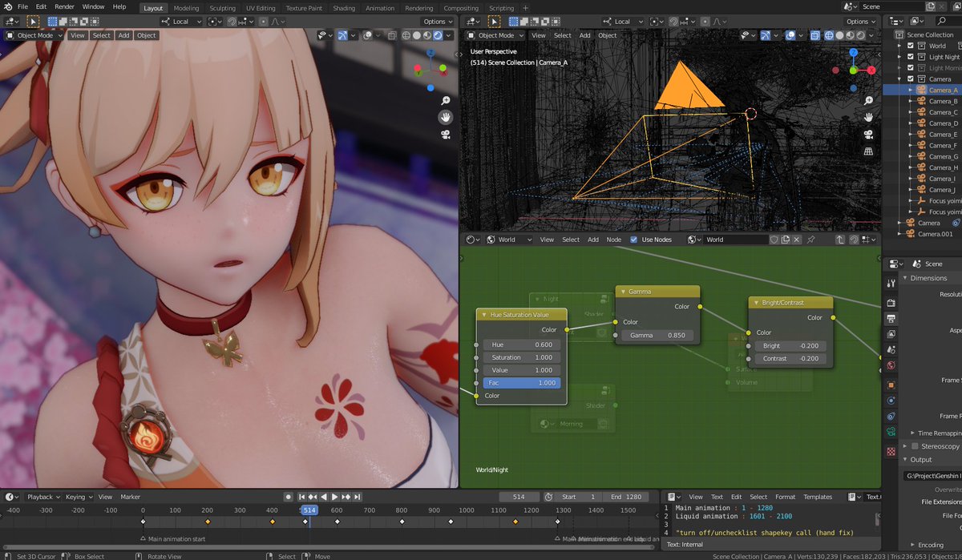Activate the pan hand in left viewport

445,117
